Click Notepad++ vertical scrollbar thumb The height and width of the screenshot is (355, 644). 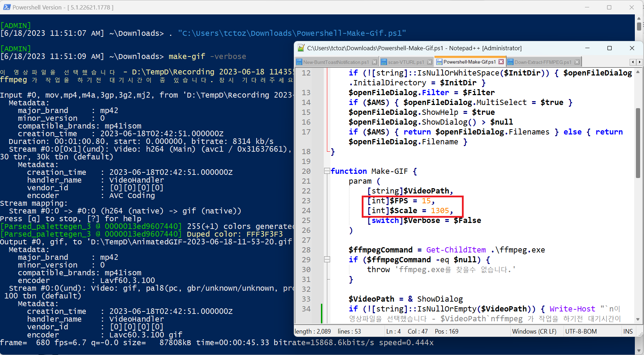pos(638,143)
